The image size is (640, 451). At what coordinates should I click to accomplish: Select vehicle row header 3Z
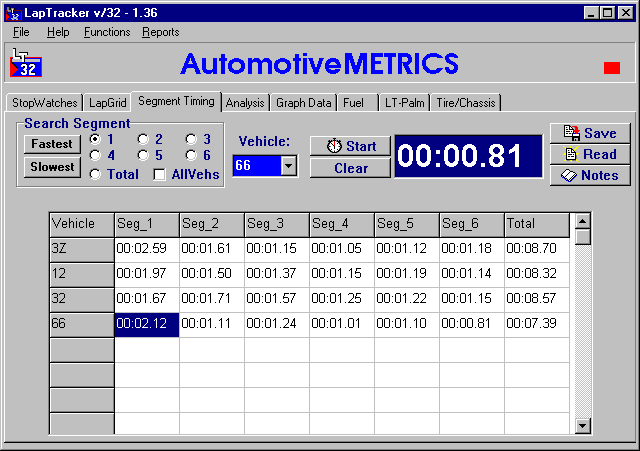point(82,250)
